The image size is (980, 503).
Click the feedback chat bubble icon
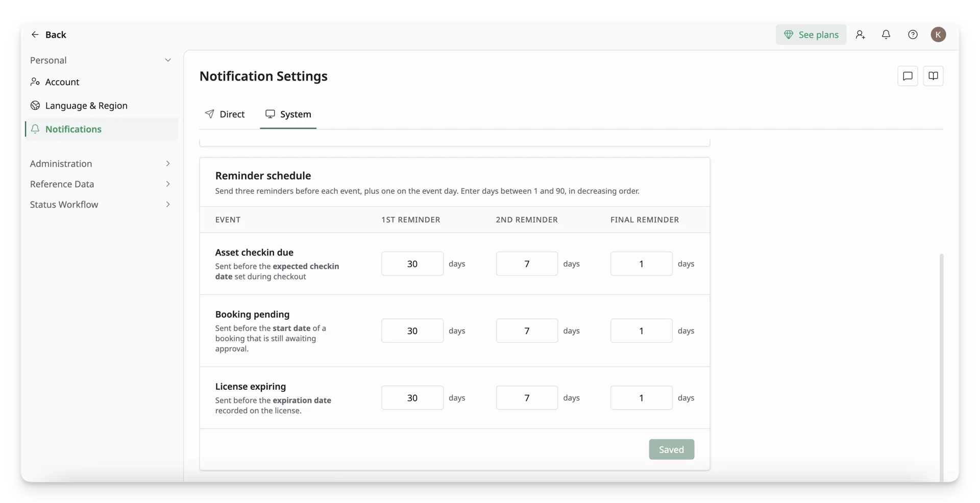[908, 76]
